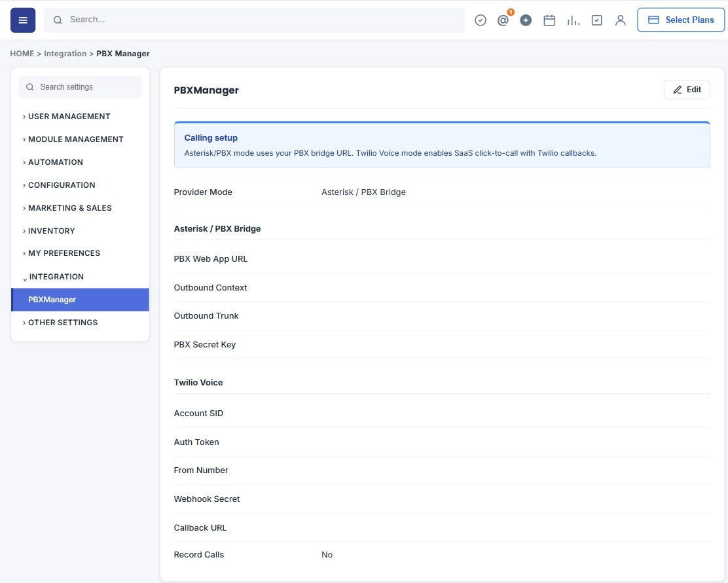Image resolution: width=728 pixels, height=583 pixels.
Task: Click the PBXManager page heading
Action: click(206, 90)
